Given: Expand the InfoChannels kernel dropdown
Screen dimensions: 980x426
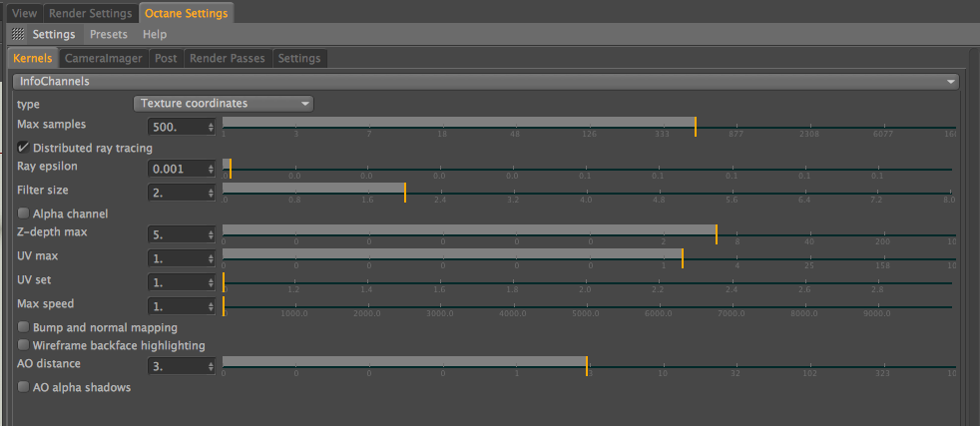Looking at the screenshot, I should [x=486, y=81].
